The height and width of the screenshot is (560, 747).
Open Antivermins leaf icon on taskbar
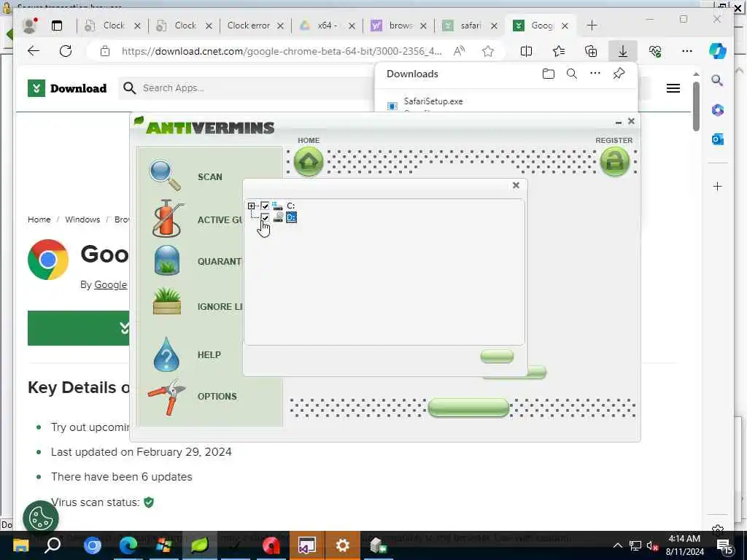(200, 545)
